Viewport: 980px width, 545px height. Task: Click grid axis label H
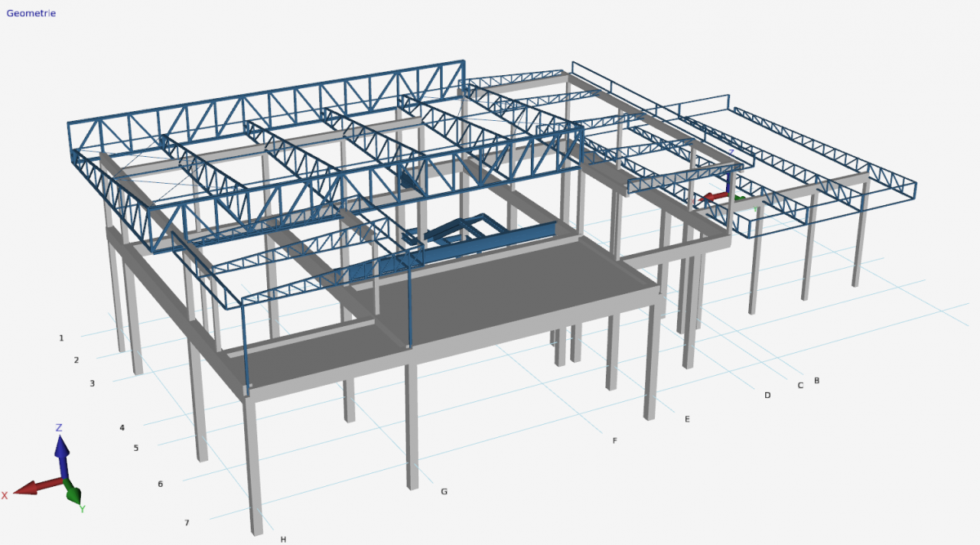pyautogui.click(x=283, y=539)
